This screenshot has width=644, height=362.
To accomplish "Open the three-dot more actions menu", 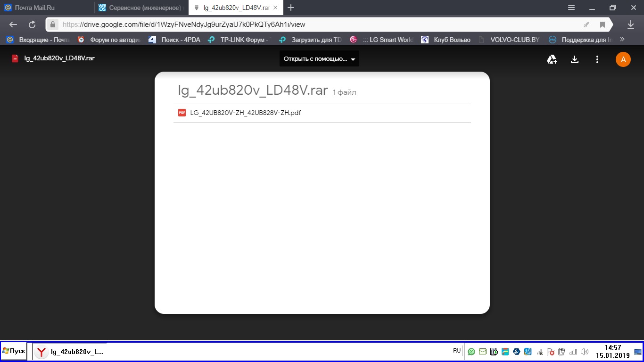I will tap(597, 59).
